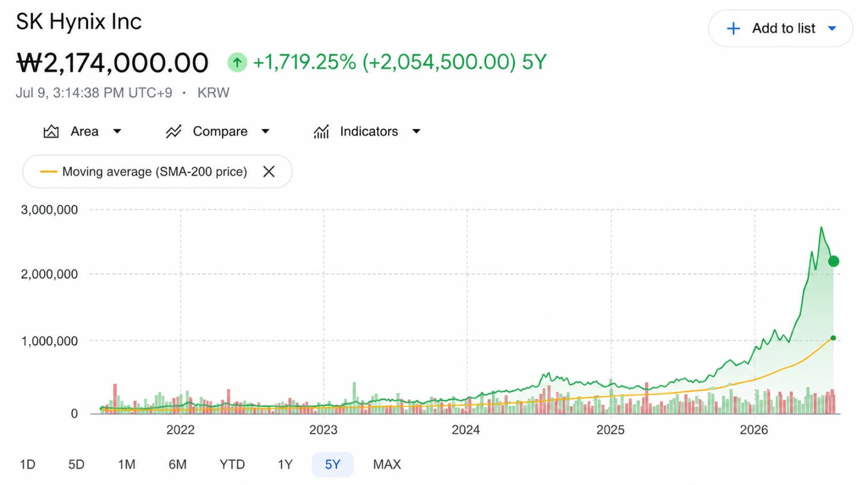The height and width of the screenshot is (485, 868).
Task: Click the 2022 x-axis label
Action: [181, 430]
